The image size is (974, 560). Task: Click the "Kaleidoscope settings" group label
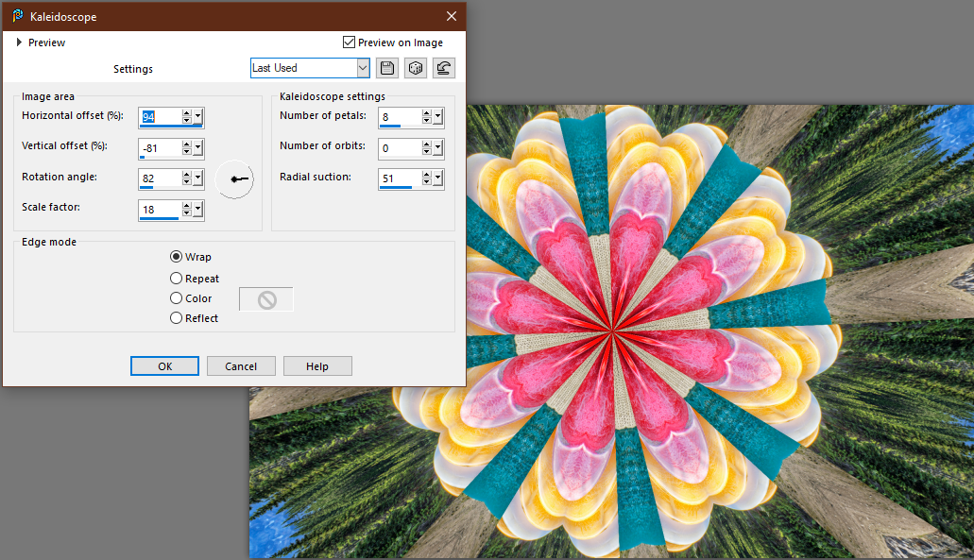click(333, 96)
